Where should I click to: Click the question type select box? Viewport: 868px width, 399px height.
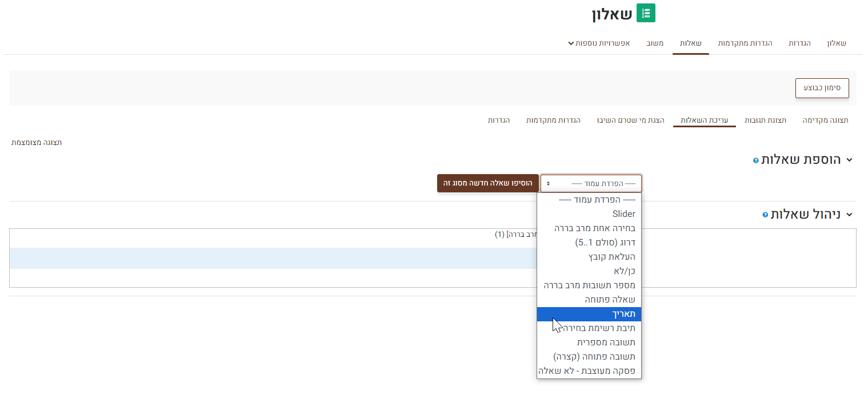pos(591,183)
